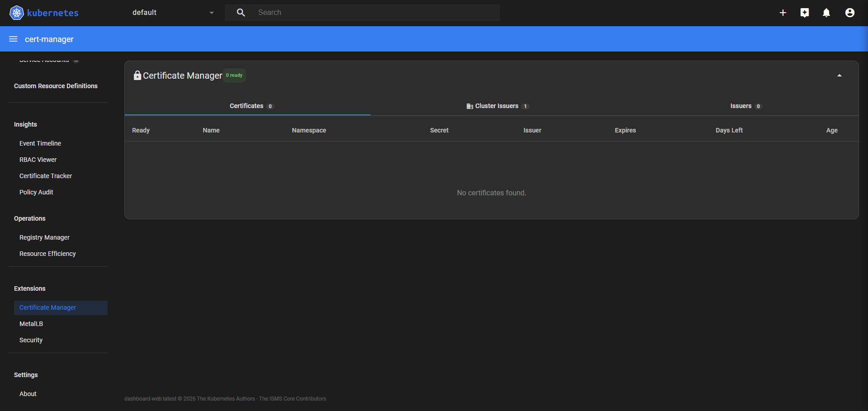Switch to the Certificates tab
The width and height of the screenshot is (868, 411).
pos(247,106)
